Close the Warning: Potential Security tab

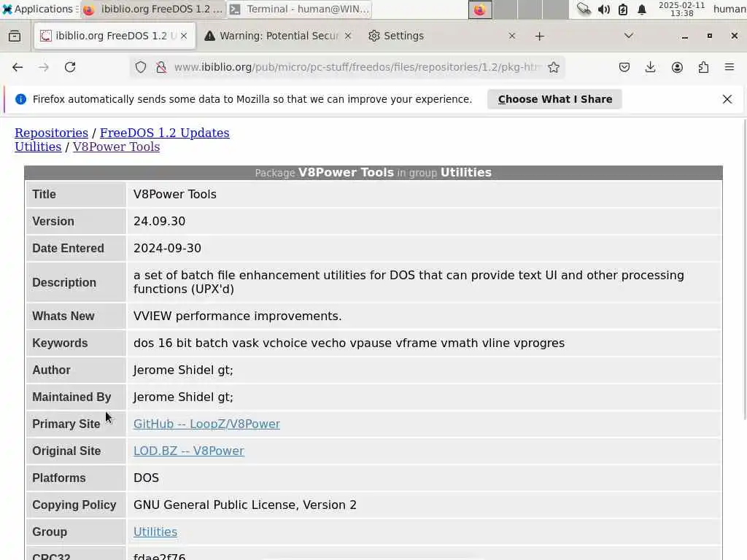tap(348, 36)
